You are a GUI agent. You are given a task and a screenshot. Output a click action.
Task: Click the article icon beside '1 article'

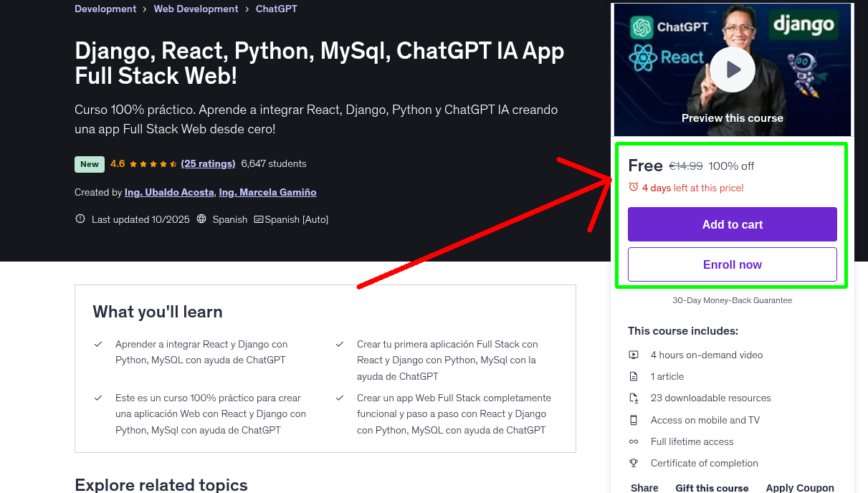coord(634,375)
